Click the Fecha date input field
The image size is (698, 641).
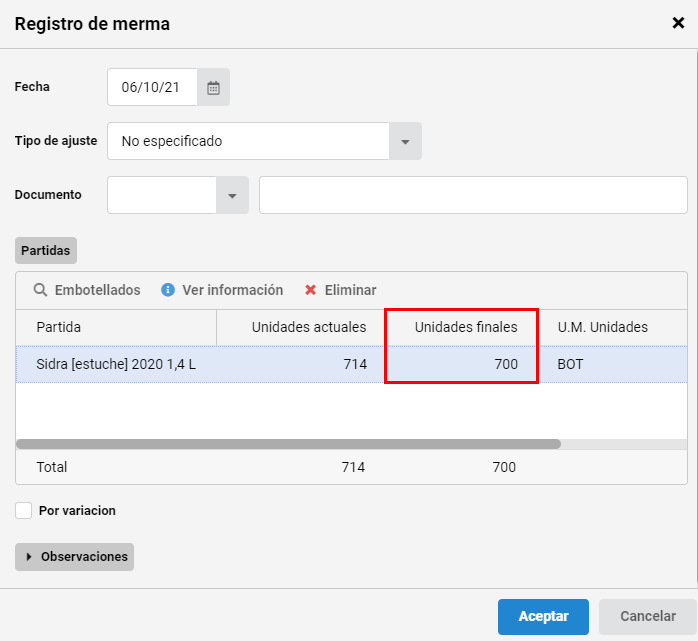click(152, 87)
